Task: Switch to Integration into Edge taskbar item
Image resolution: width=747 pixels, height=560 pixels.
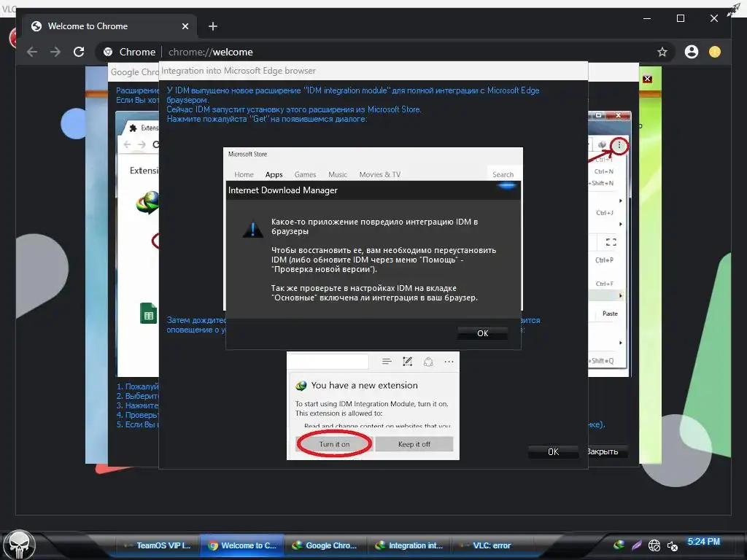Action: coord(411,545)
